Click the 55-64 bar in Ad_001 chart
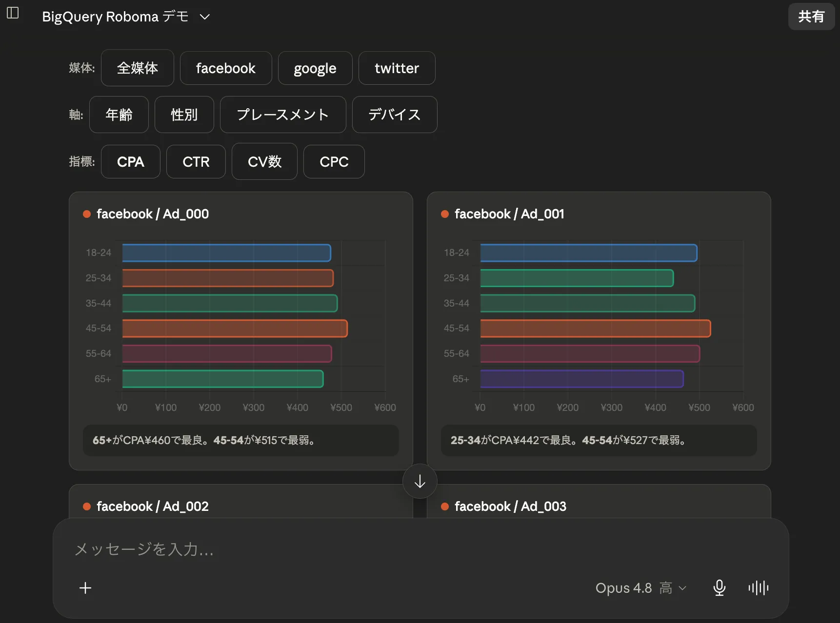840x623 pixels. click(x=590, y=353)
